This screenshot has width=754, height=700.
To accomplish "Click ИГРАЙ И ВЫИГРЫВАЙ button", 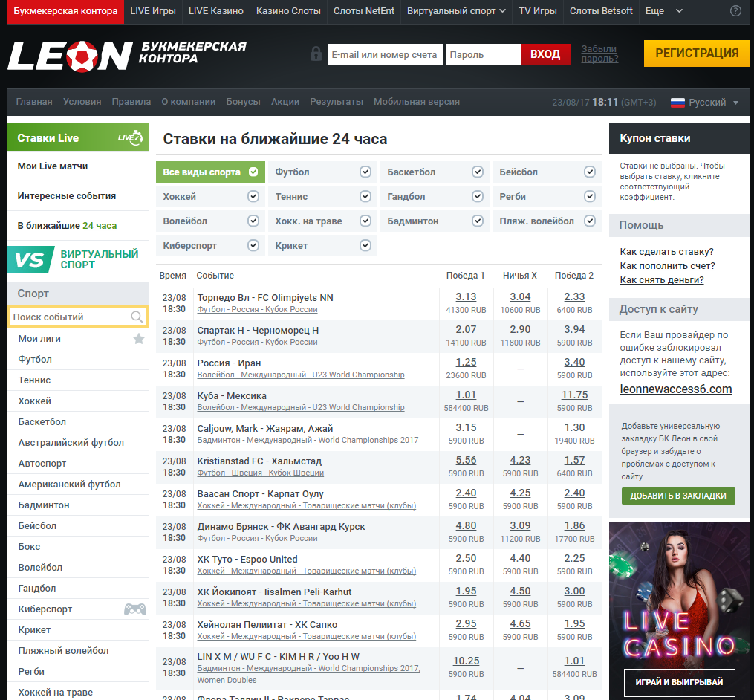I will pyautogui.click(x=679, y=682).
